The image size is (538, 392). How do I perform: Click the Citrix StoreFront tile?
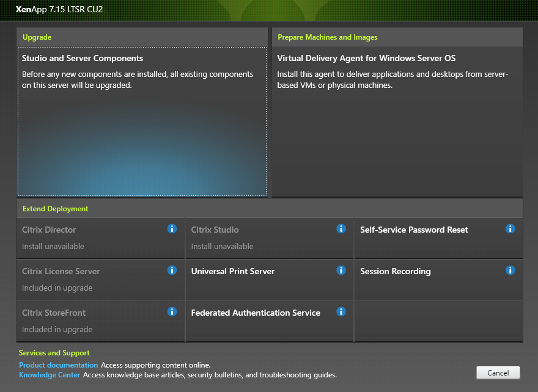(x=92, y=321)
